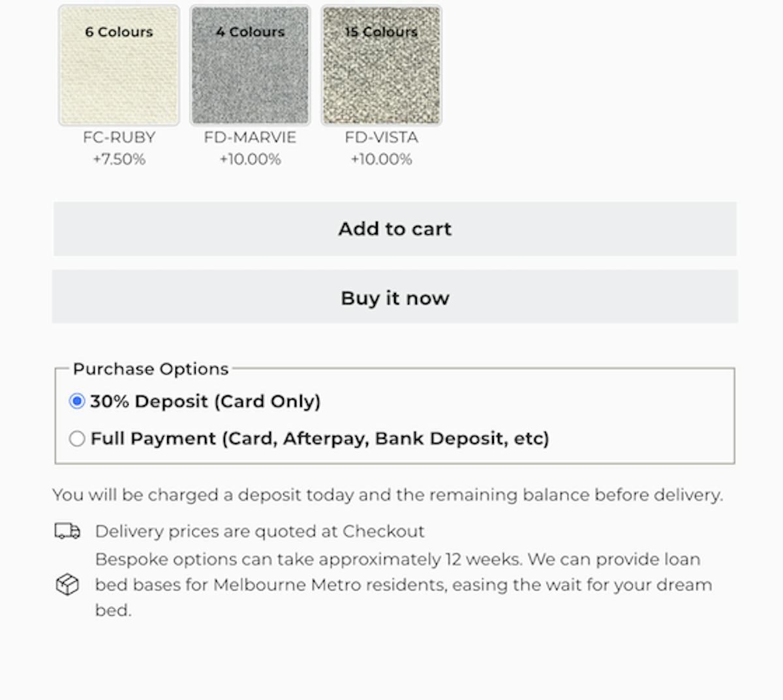The width and height of the screenshot is (783, 700).
Task: Select the Full Payment radio button
Action: 77,438
